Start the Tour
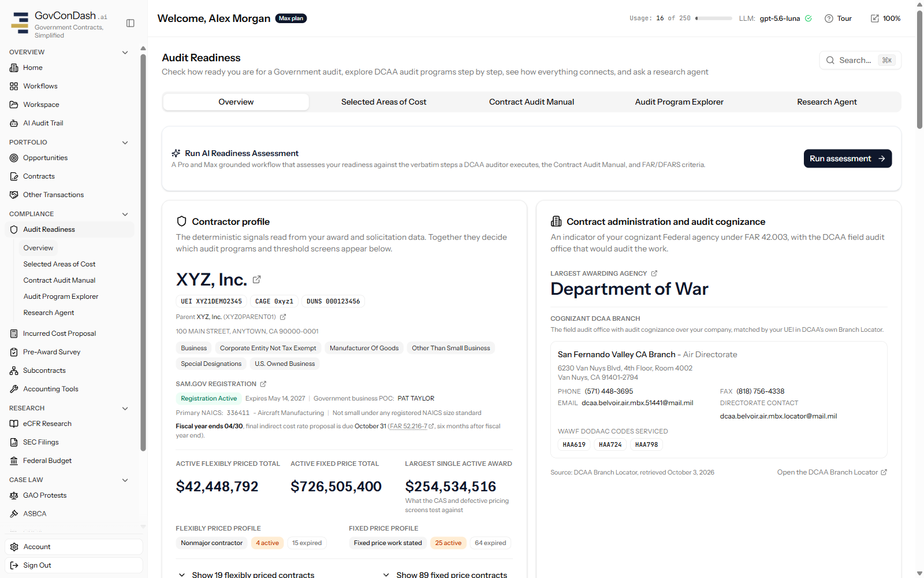 pyautogui.click(x=839, y=18)
